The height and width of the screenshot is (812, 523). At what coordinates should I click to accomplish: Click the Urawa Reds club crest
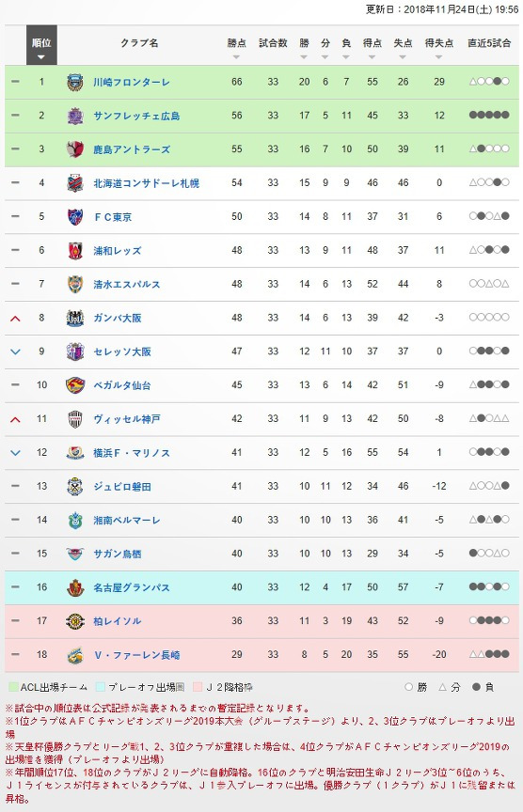[x=75, y=250]
